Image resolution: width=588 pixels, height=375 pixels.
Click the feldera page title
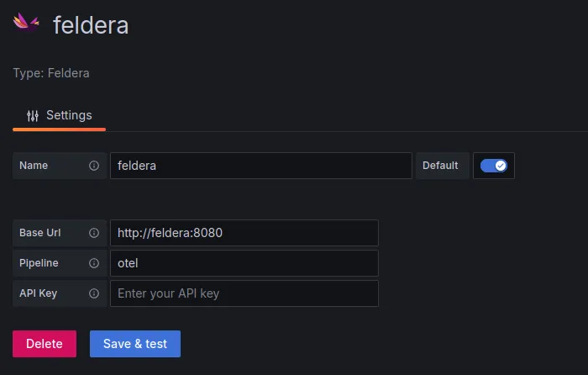(x=91, y=25)
